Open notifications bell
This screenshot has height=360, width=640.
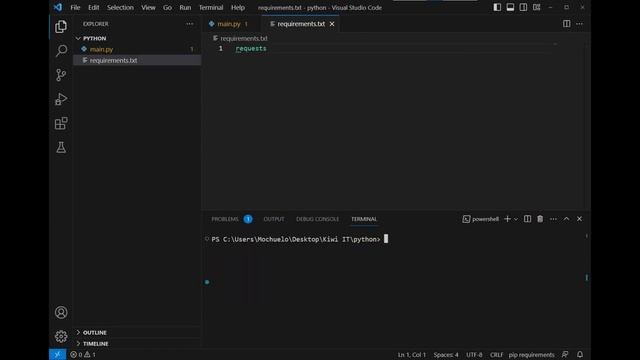pos(580,355)
